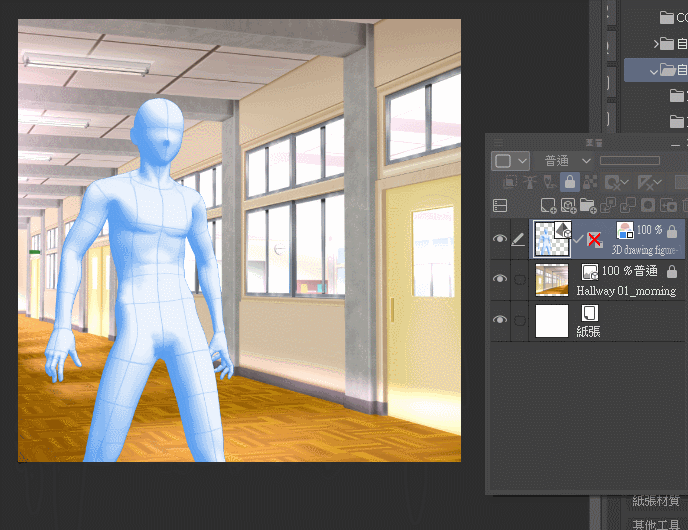Select the top folder in material tree

(x=674, y=18)
